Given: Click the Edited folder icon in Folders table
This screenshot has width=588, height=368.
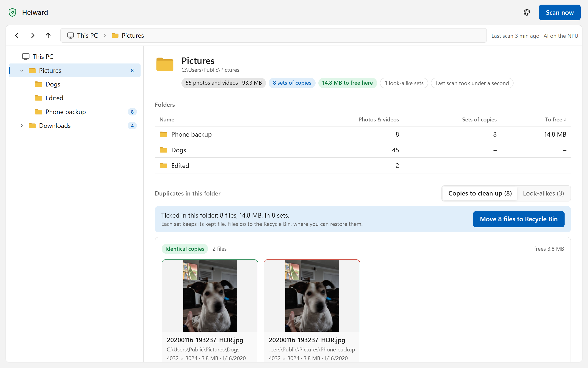Looking at the screenshot, I should click(164, 166).
